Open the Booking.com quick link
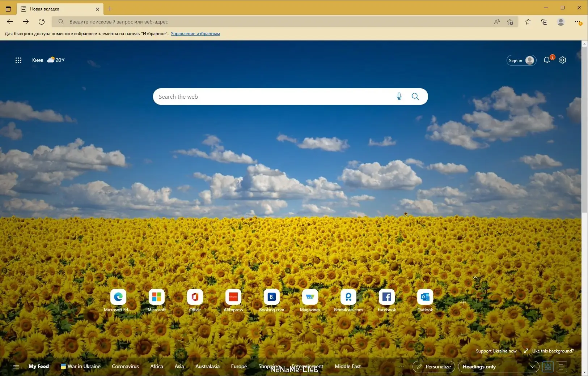The width and height of the screenshot is (588, 376). pyautogui.click(x=271, y=300)
